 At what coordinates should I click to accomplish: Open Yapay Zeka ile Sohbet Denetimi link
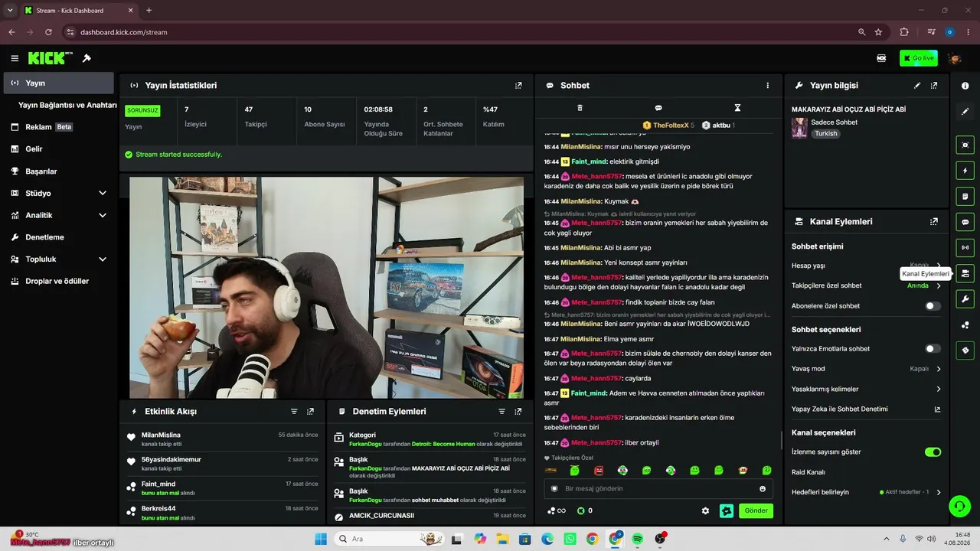click(x=866, y=409)
